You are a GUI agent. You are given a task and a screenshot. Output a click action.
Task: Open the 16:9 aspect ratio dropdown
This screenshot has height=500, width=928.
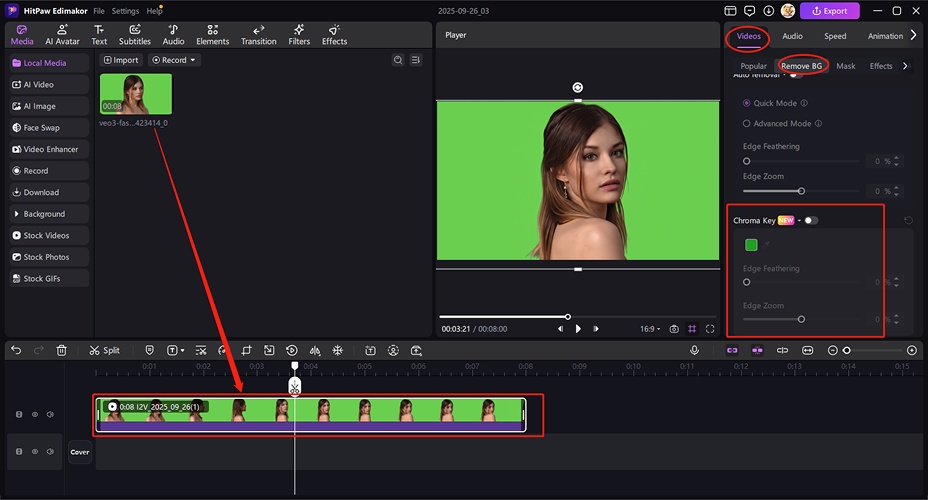(x=648, y=328)
